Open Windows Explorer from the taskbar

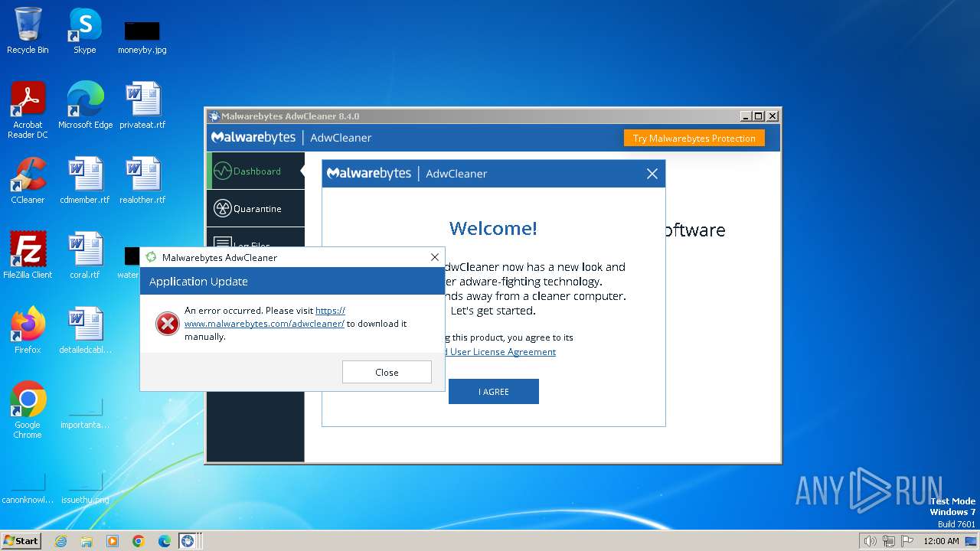(87, 541)
